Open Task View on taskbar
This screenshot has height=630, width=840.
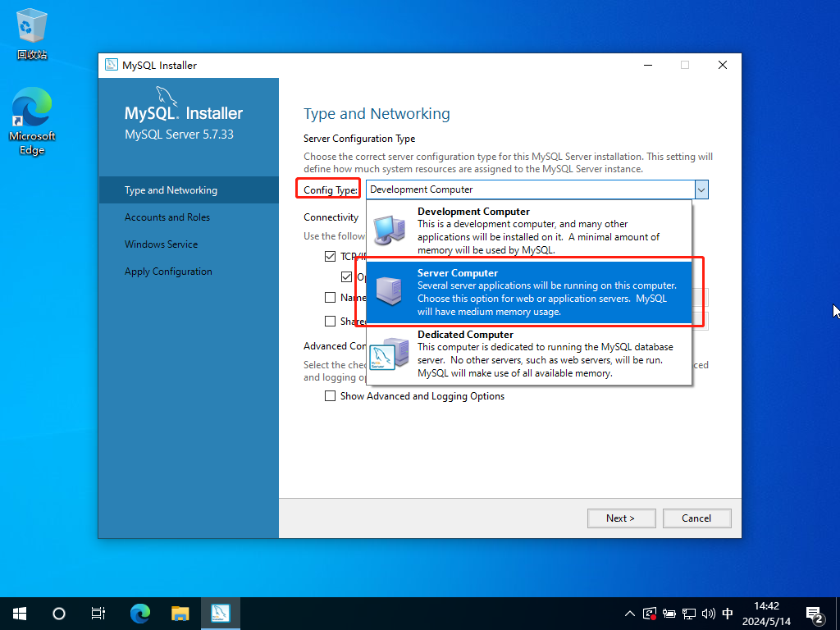pos(98,613)
